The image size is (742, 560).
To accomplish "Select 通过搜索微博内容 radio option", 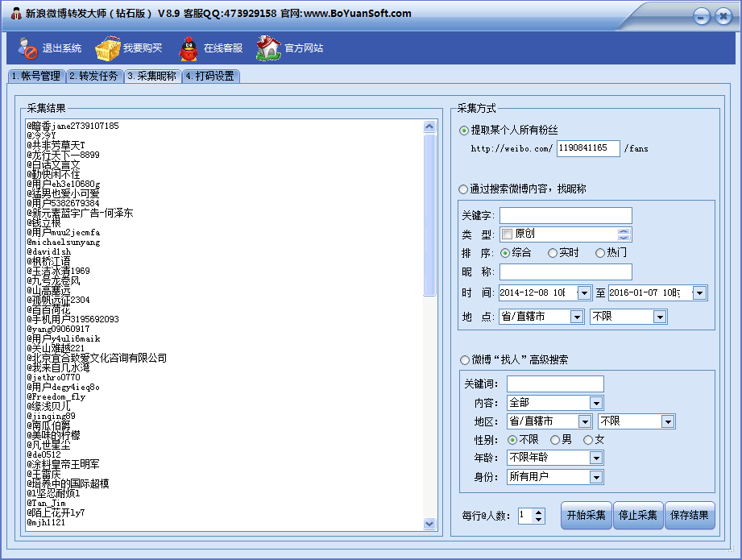I will coord(463,189).
